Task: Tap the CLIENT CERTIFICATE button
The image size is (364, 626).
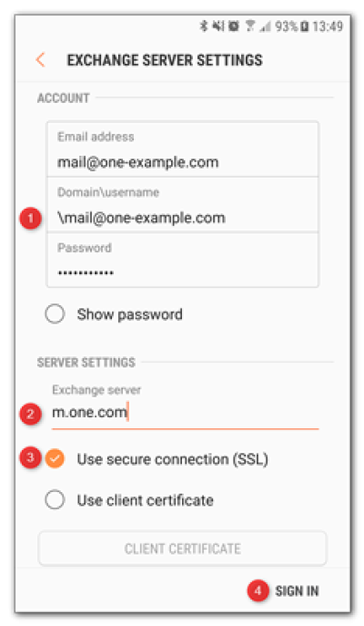Action: 182,549
